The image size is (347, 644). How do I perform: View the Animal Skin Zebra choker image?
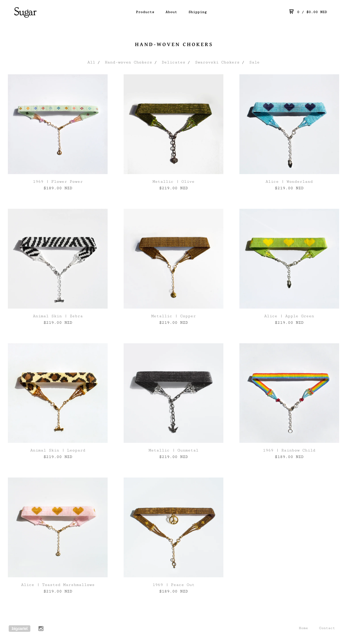point(58,259)
